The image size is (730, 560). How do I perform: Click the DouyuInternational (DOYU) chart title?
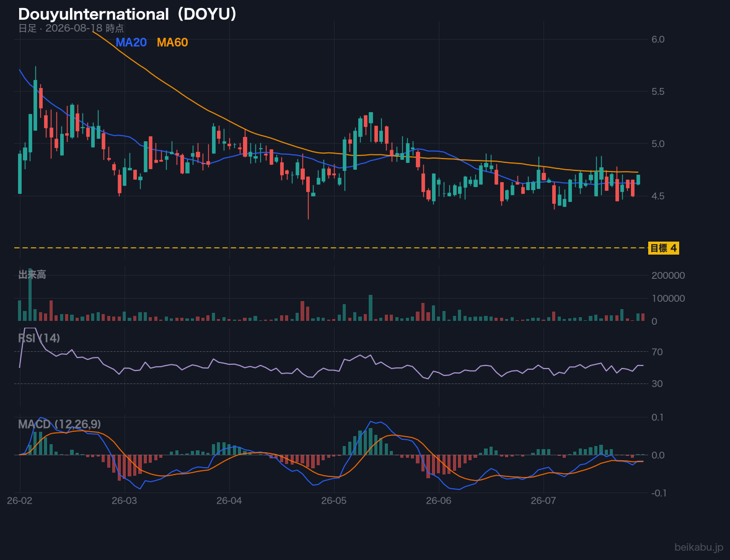click(x=128, y=14)
